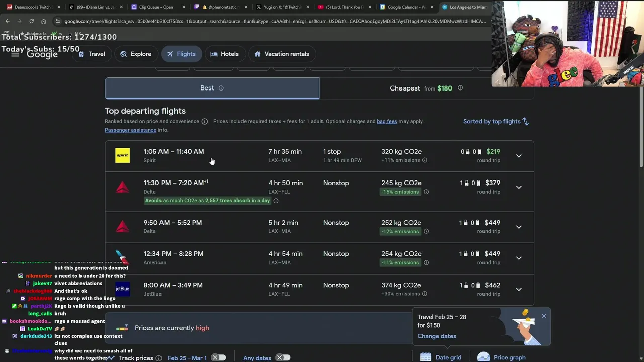Close the Travel Feb 25 – 28 suggestion card
Screen dimensions: 644x362
(x=544, y=316)
